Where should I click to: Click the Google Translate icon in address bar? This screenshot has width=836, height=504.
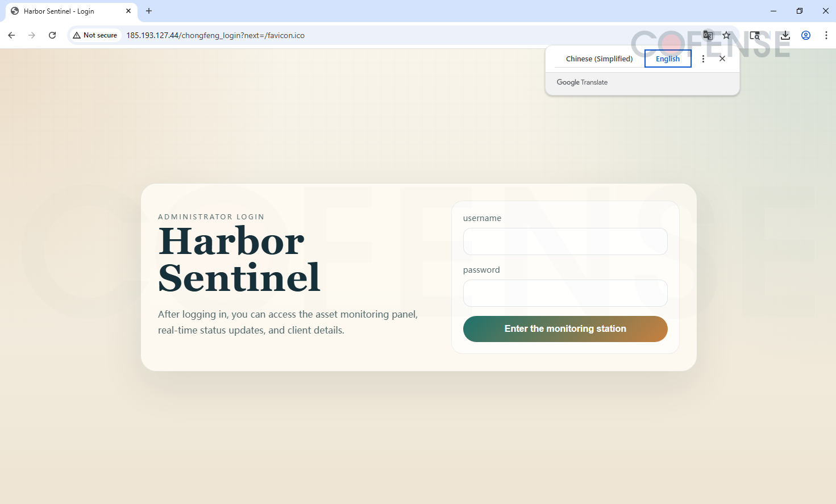(x=708, y=35)
